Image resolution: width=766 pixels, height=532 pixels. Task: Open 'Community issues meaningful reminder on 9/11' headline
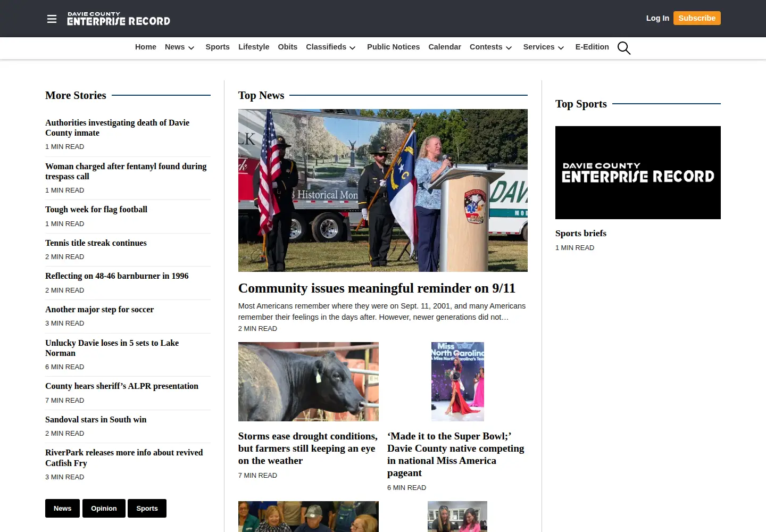pos(377,288)
